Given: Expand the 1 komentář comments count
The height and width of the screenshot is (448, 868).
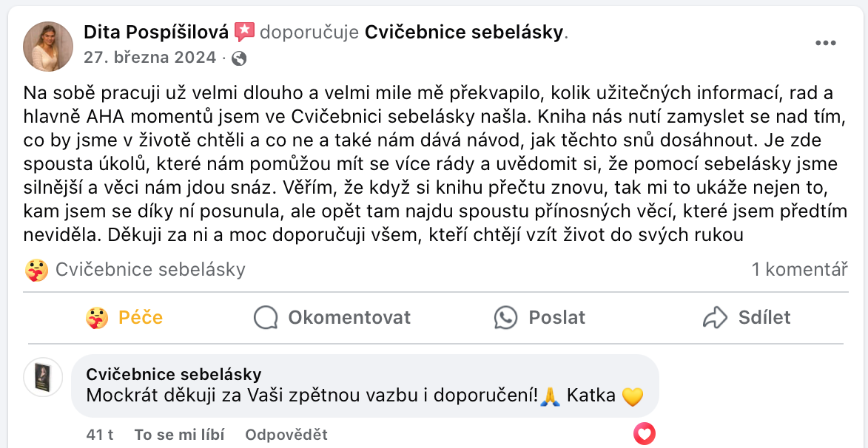Looking at the screenshot, I should pos(799,270).
